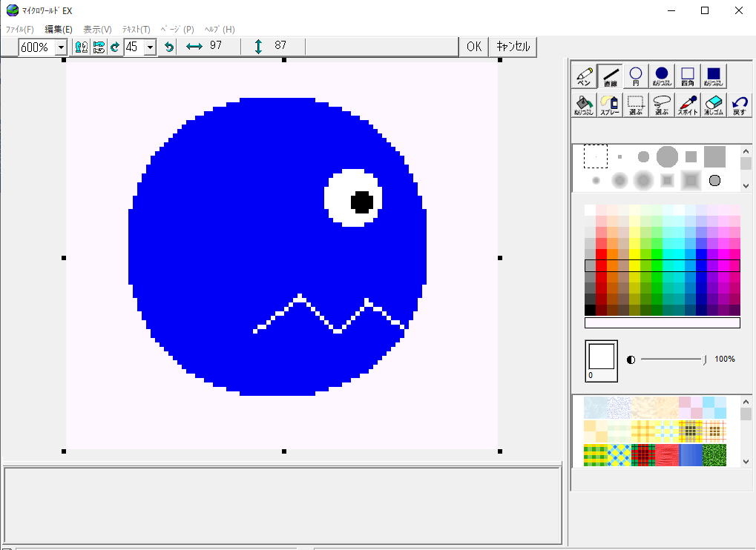756x550 pixels.
Task: Click the 戻す (undo) tool button
Action: (x=740, y=105)
